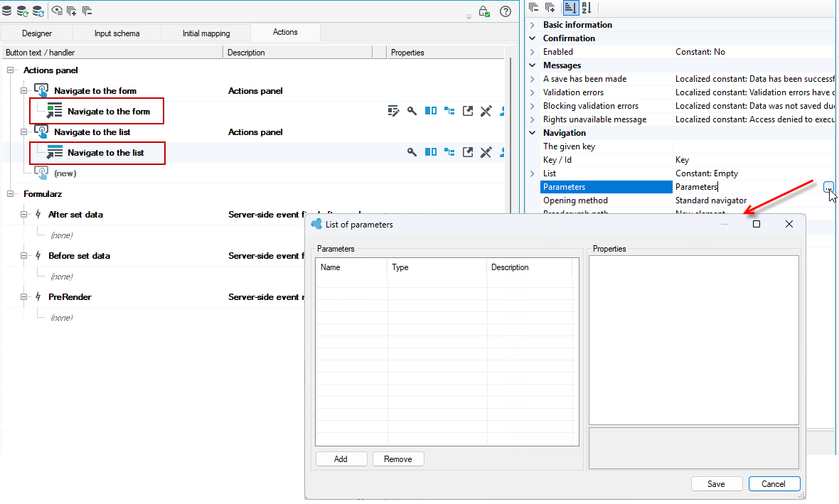This screenshot has height=504, width=839.
Task: Expand the Basic information section
Action: point(533,25)
